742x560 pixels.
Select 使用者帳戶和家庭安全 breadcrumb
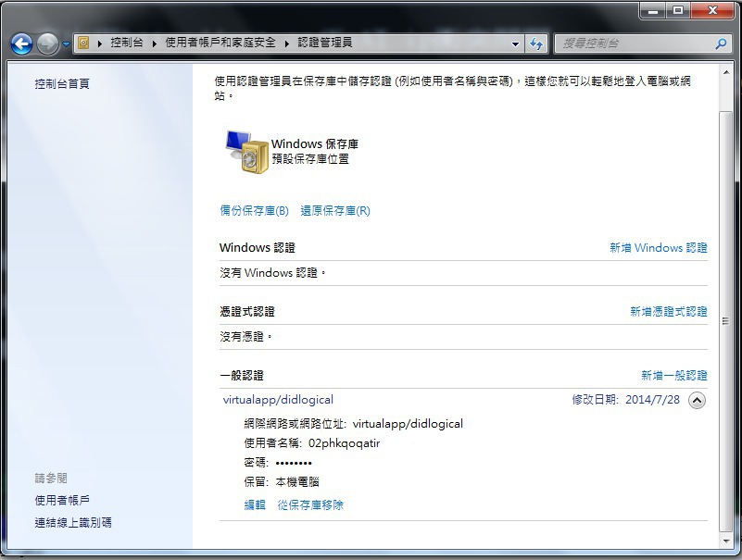point(220,43)
